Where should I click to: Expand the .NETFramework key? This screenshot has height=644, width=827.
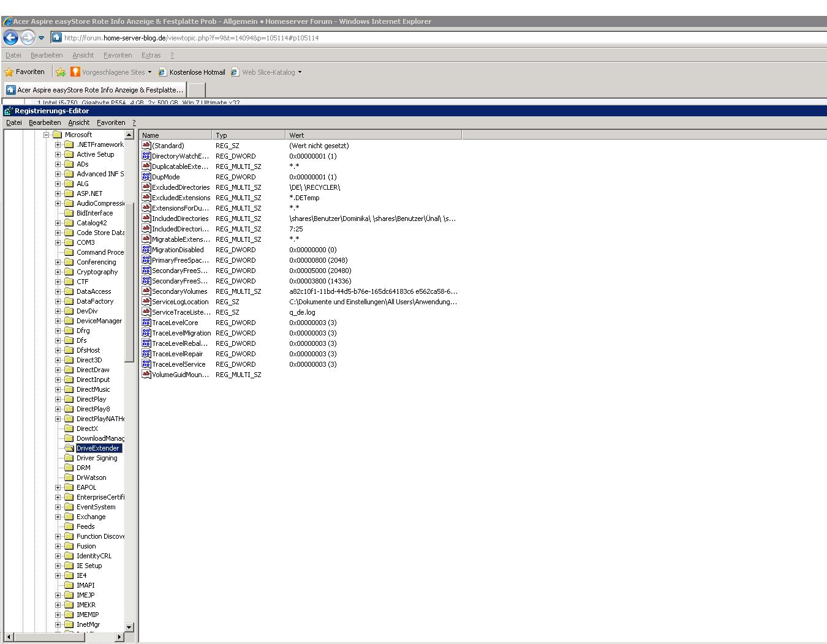58,144
